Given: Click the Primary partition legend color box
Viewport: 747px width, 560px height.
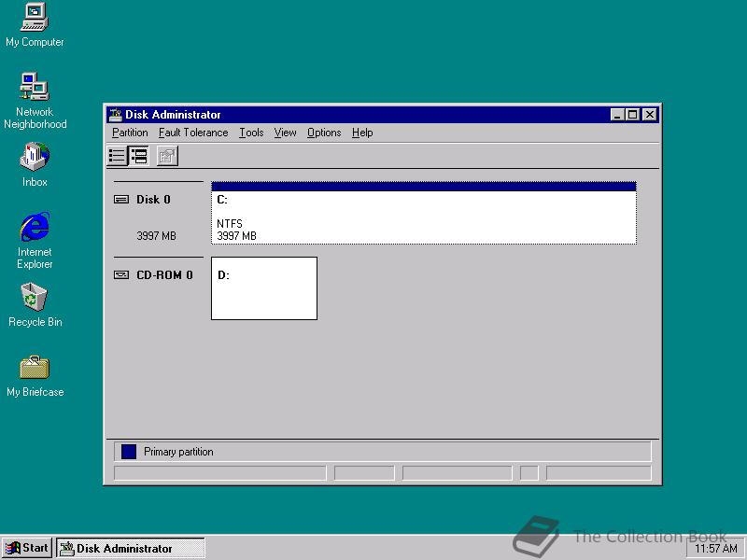Looking at the screenshot, I should pos(129,452).
